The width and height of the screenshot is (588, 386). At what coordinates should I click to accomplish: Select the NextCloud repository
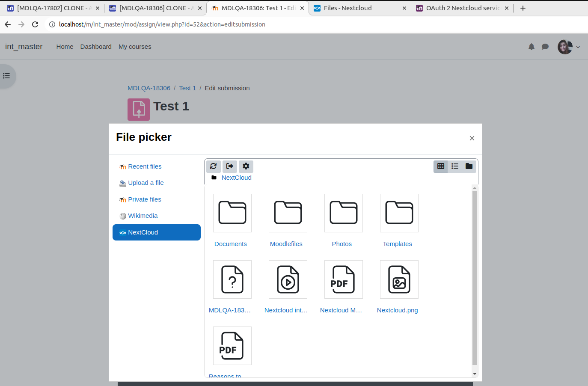coord(157,232)
